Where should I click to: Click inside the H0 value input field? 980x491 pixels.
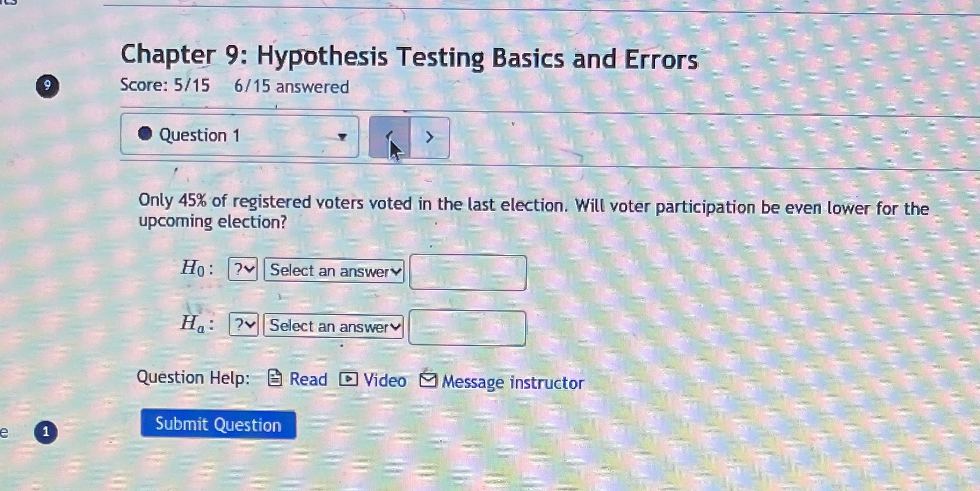click(x=466, y=271)
